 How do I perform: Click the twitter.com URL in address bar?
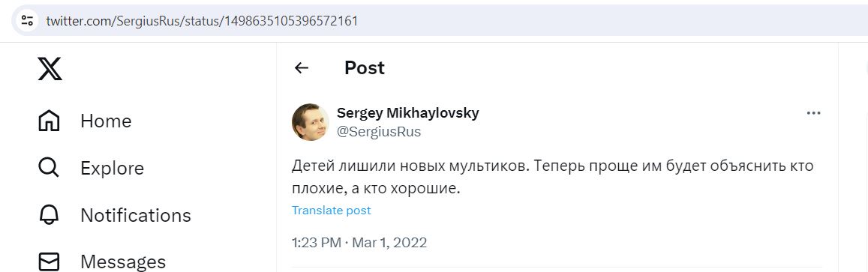(x=202, y=21)
